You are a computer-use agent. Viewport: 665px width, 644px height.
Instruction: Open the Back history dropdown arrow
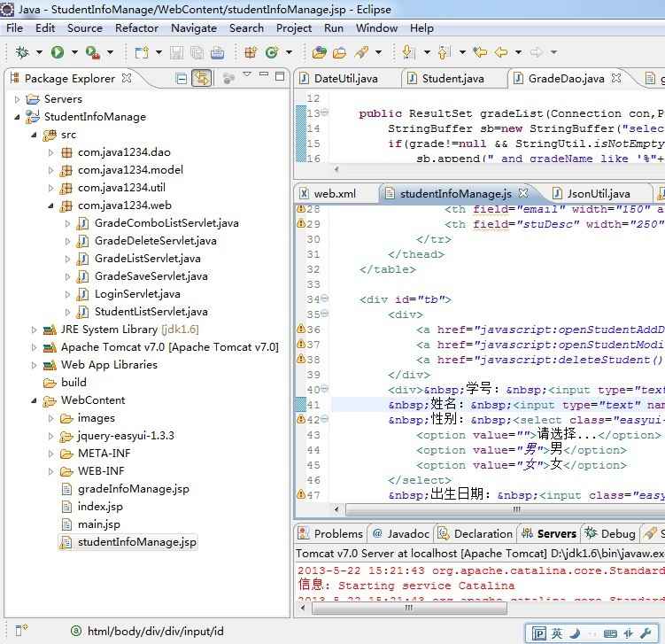pos(518,52)
